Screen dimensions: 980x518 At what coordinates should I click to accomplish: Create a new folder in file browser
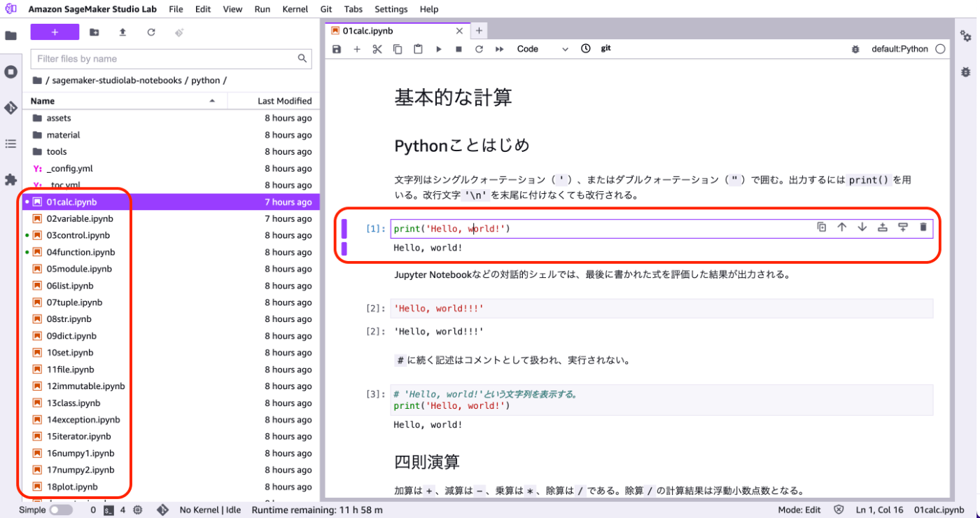pyautogui.click(x=94, y=32)
